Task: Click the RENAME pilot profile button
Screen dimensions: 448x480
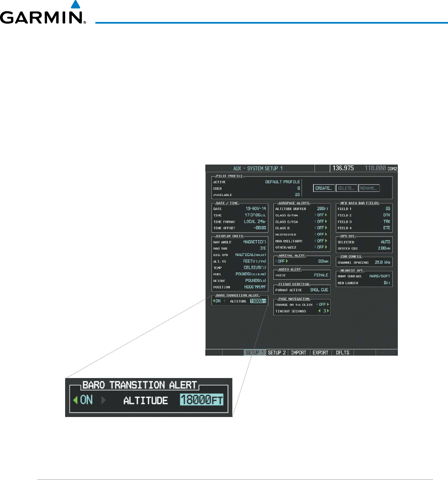Action: tap(369, 188)
